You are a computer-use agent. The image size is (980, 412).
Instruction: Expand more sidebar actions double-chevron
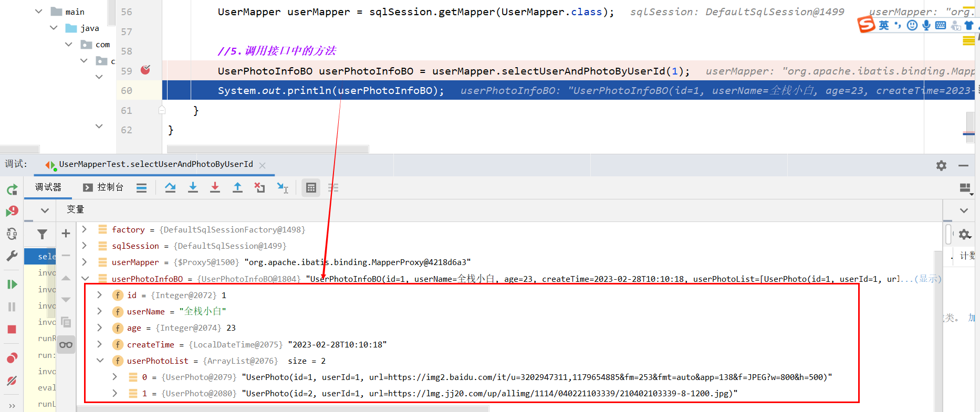[x=12, y=406]
